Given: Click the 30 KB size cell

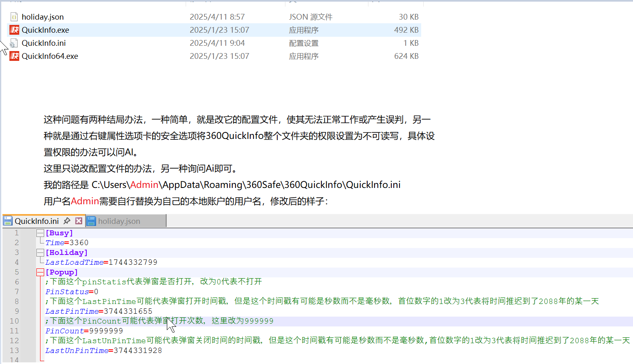Looking at the screenshot, I should click(x=409, y=17).
